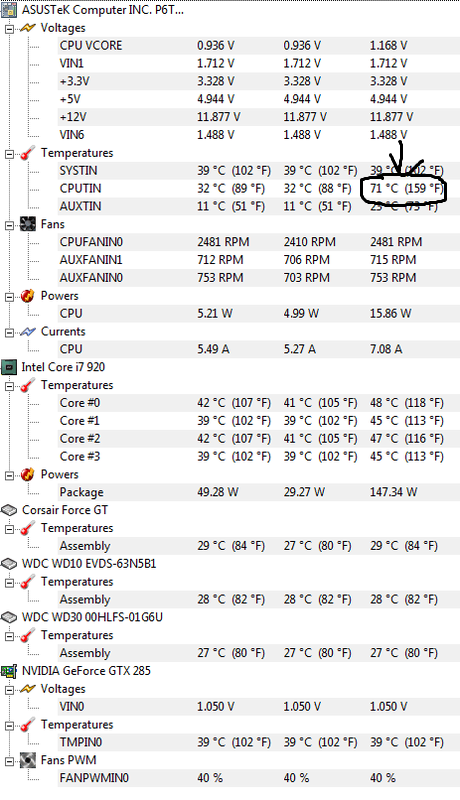Viewport: 460px width, 800px height.
Task: Select the Core #2 temperature row
Action: (259, 438)
